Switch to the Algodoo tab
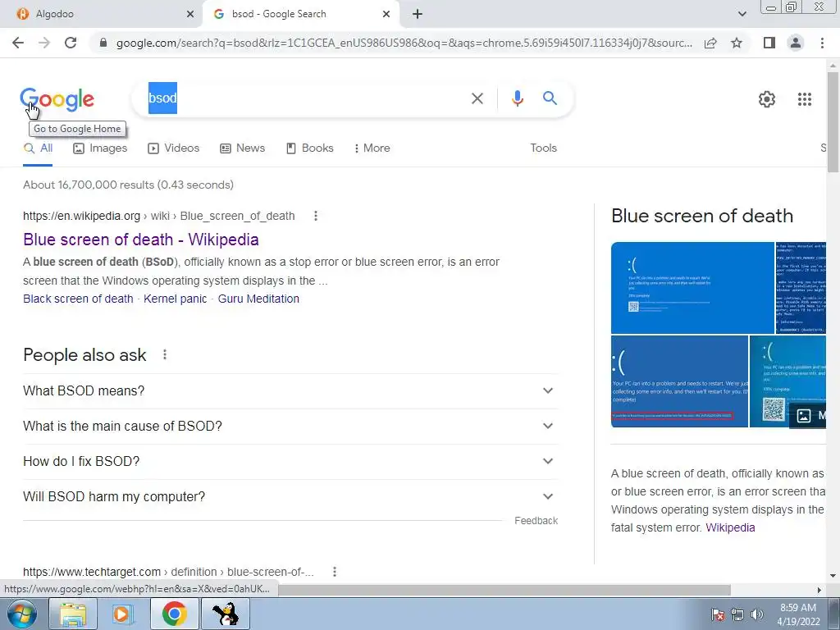The image size is (840, 630). 102,14
